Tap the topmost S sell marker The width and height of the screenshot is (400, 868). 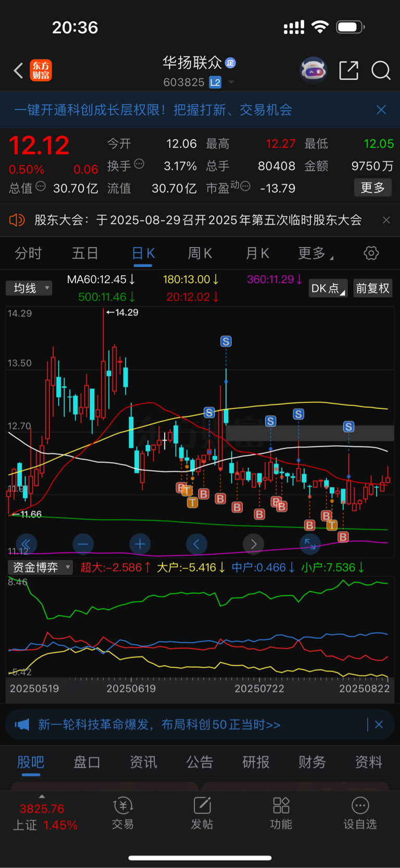[x=226, y=341]
